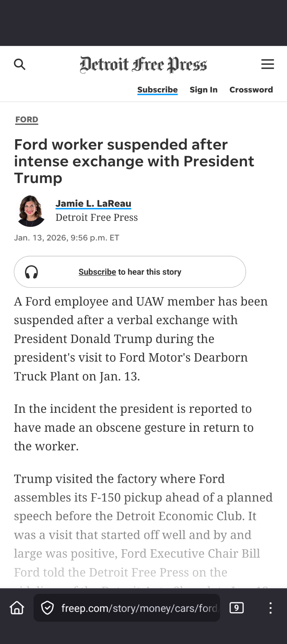Click the Detroit Free Press logo
This screenshot has width=287, height=644.
click(x=143, y=64)
